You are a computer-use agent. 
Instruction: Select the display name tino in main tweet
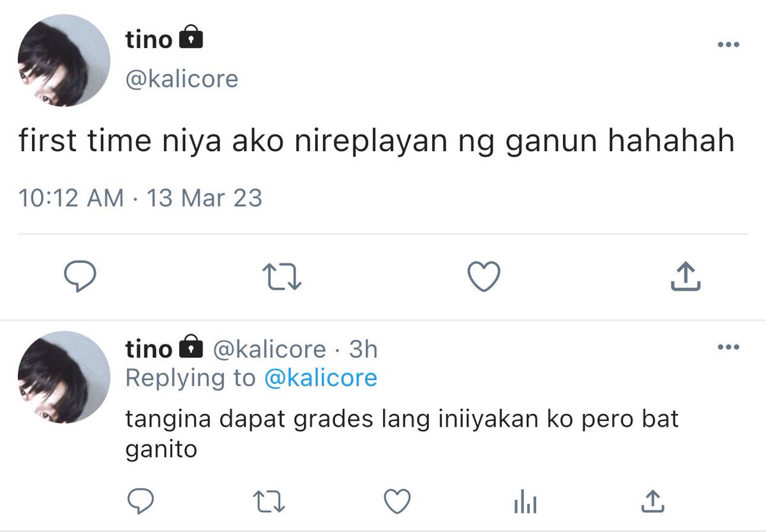coord(149,40)
